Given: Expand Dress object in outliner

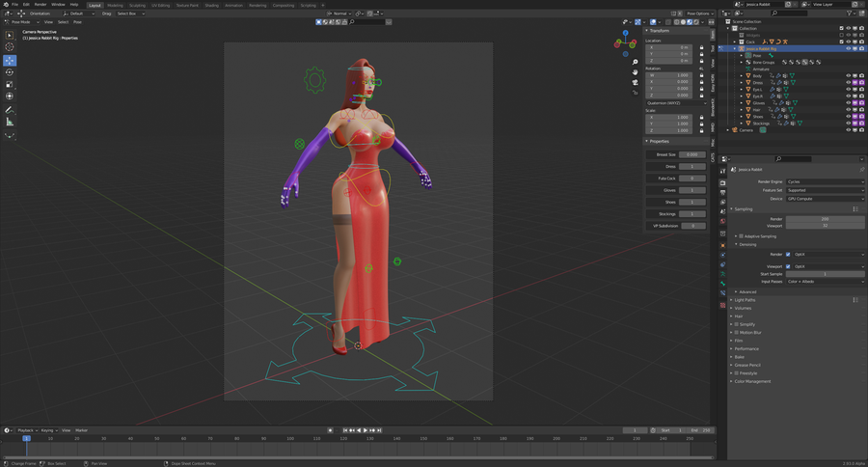Looking at the screenshot, I should [742, 83].
